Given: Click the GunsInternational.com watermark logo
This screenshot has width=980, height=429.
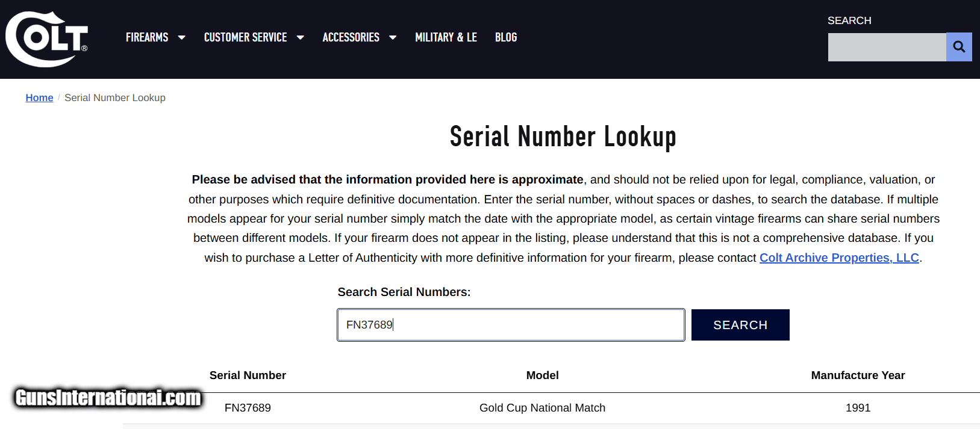Looking at the screenshot, I should click(x=108, y=398).
